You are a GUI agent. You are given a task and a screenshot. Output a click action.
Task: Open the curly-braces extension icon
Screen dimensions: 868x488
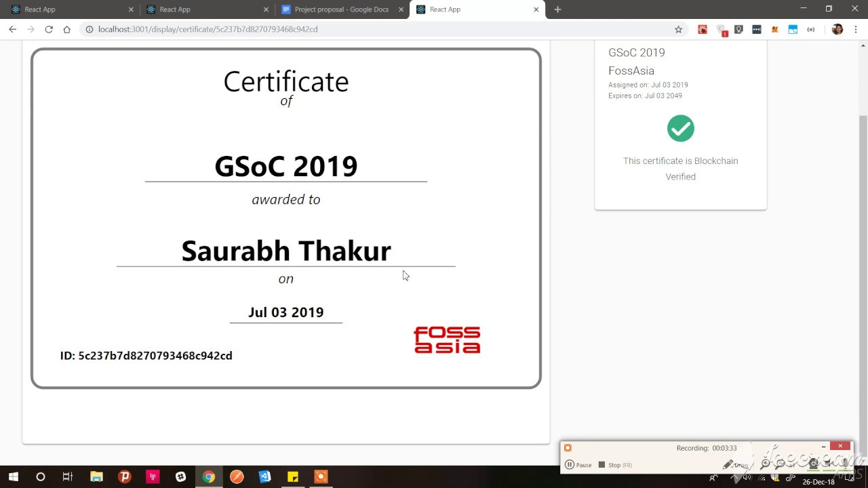pyautogui.click(x=811, y=29)
